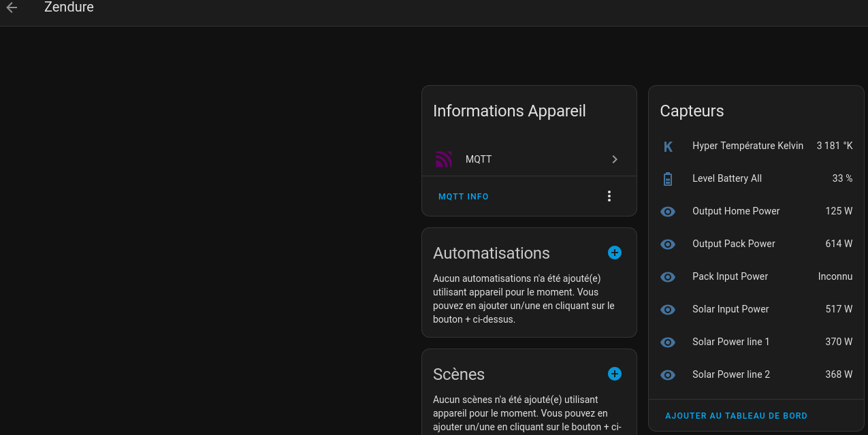Click the back arrow next to Zendure
The image size is (868, 435).
(x=12, y=8)
